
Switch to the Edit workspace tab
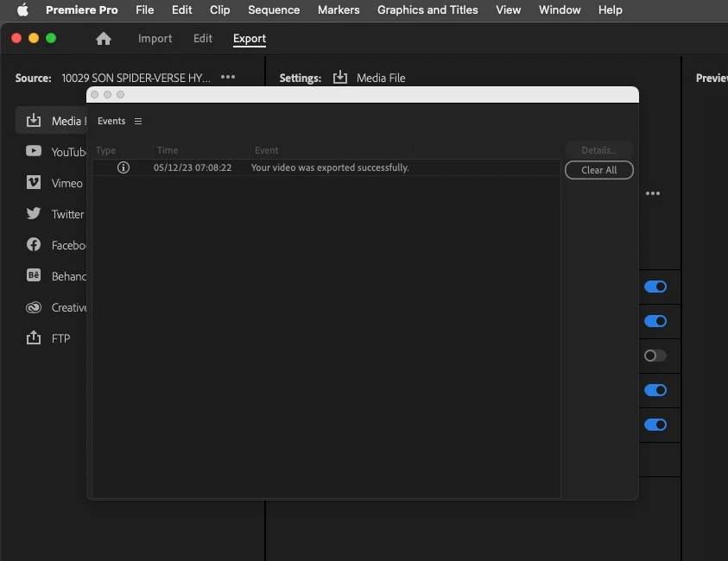[203, 39]
